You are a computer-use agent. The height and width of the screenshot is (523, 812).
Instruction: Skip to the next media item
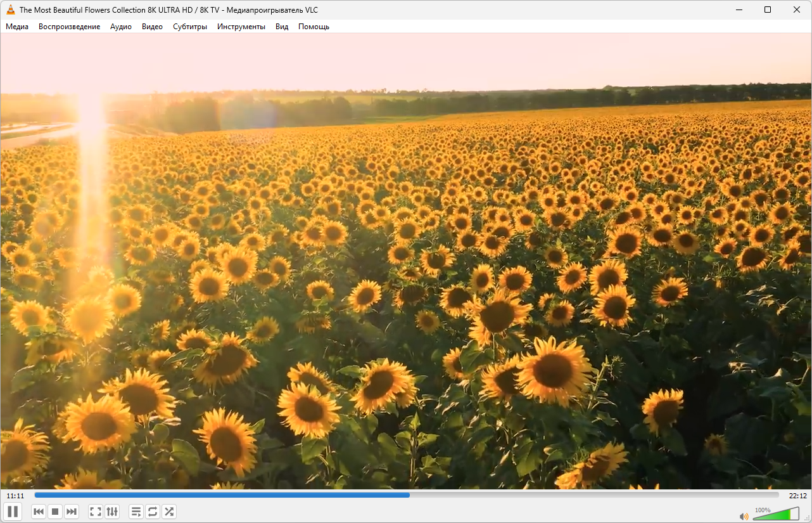pyautogui.click(x=72, y=512)
